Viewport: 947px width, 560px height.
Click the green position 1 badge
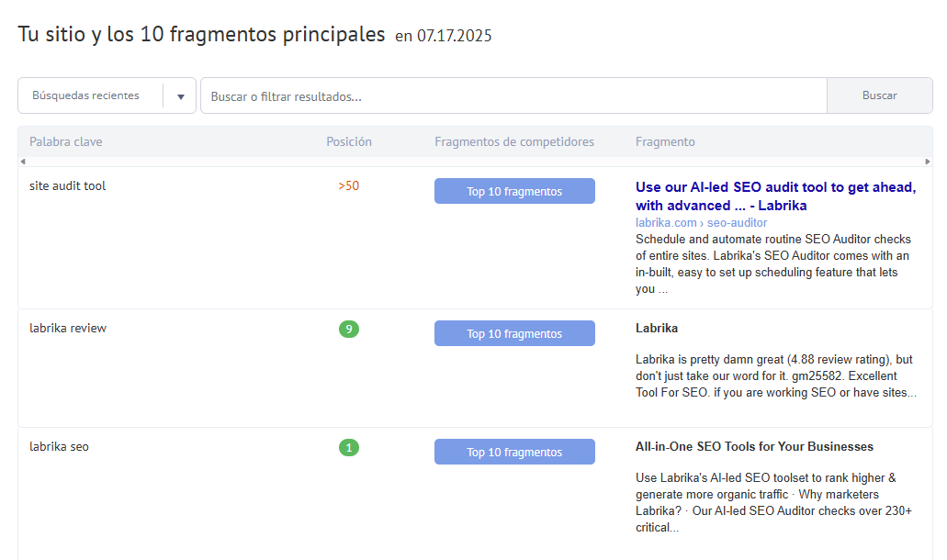[349, 448]
